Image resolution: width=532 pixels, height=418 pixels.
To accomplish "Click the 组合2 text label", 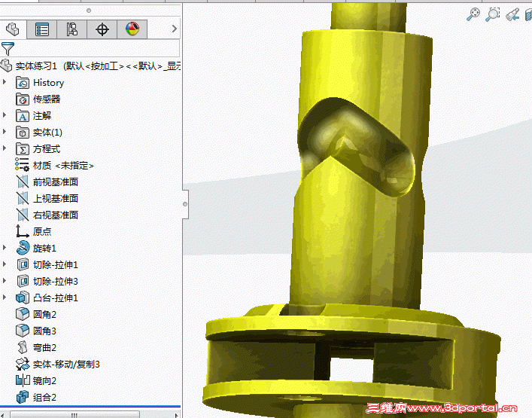I will pos(44,397).
